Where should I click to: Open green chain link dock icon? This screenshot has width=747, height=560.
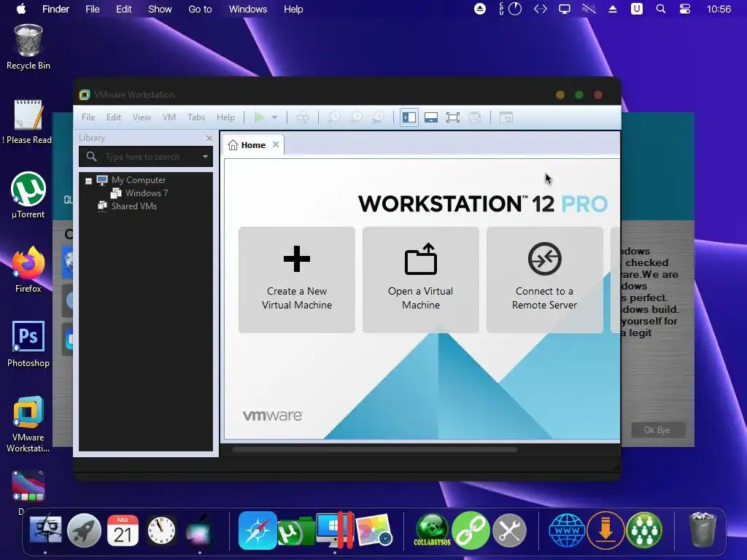point(471,530)
